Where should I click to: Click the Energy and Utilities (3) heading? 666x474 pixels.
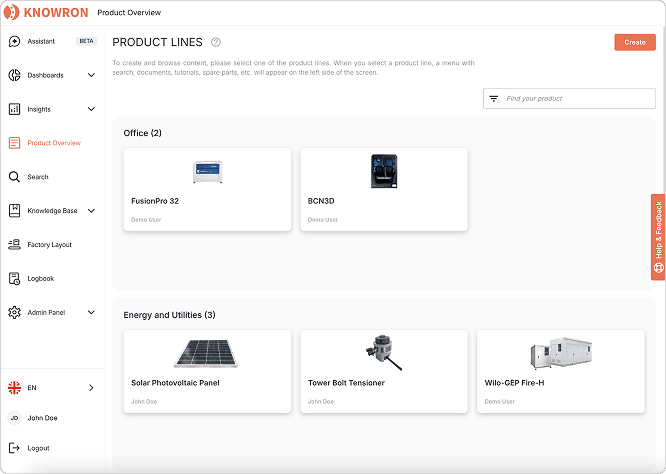pos(169,315)
